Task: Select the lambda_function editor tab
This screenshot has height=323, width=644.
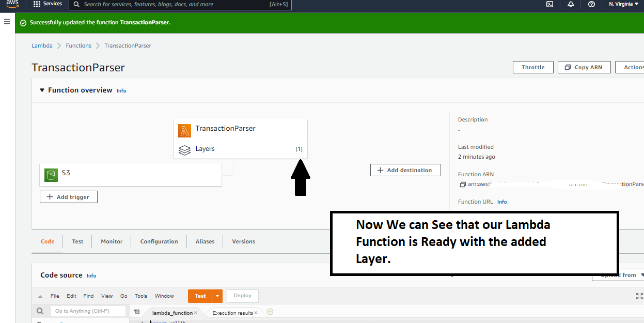Action: click(x=172, y=313)
